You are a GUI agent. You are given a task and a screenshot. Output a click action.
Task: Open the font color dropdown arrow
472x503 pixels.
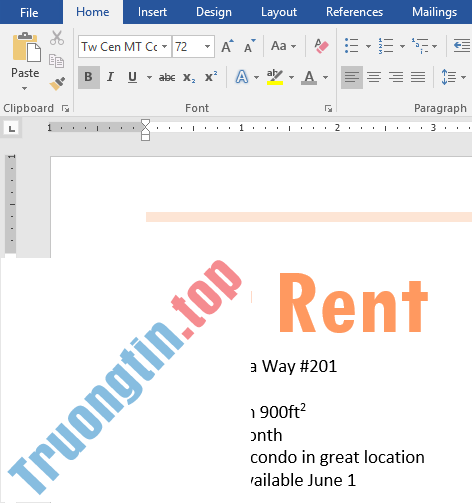[x=325, y=77]
